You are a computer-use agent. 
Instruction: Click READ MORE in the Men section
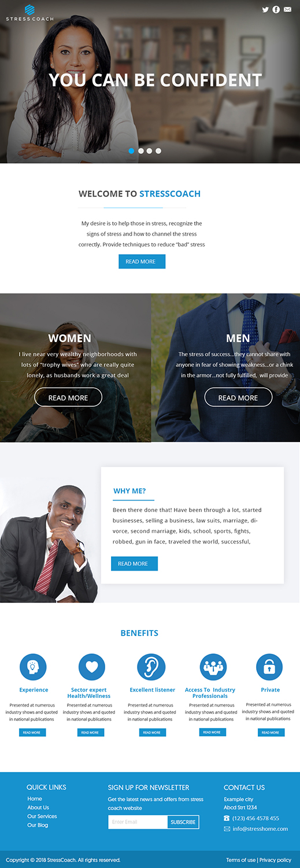238,398
